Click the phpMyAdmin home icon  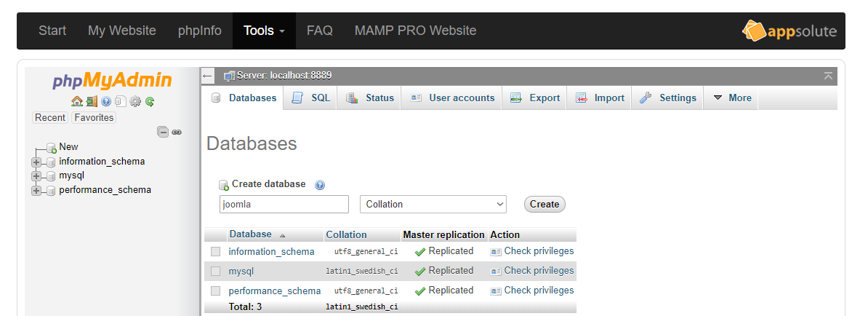point(77,101)
